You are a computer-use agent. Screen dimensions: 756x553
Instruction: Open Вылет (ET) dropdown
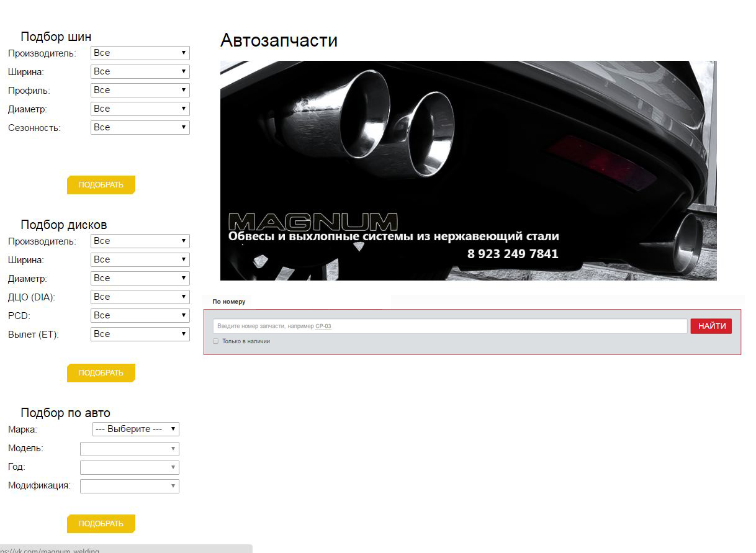140,335
